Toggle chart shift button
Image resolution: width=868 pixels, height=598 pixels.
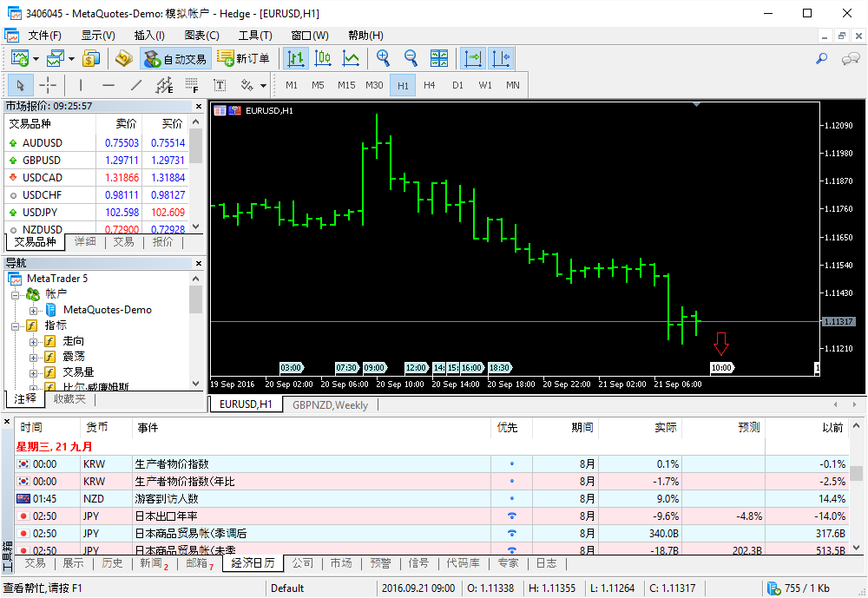(502, 58)
